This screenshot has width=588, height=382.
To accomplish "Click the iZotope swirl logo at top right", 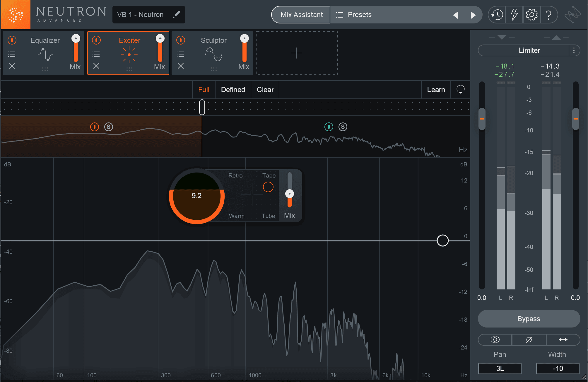I will (x=572, y=15).
